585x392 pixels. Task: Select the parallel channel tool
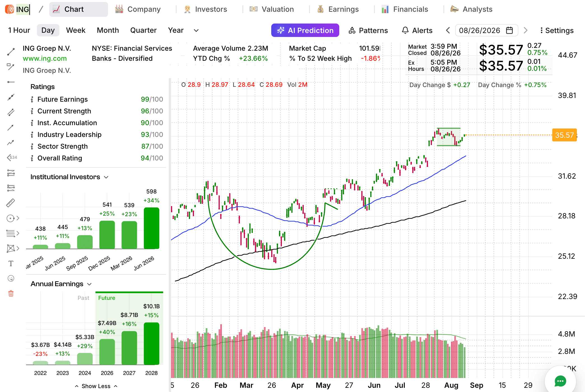coord(11,112)
